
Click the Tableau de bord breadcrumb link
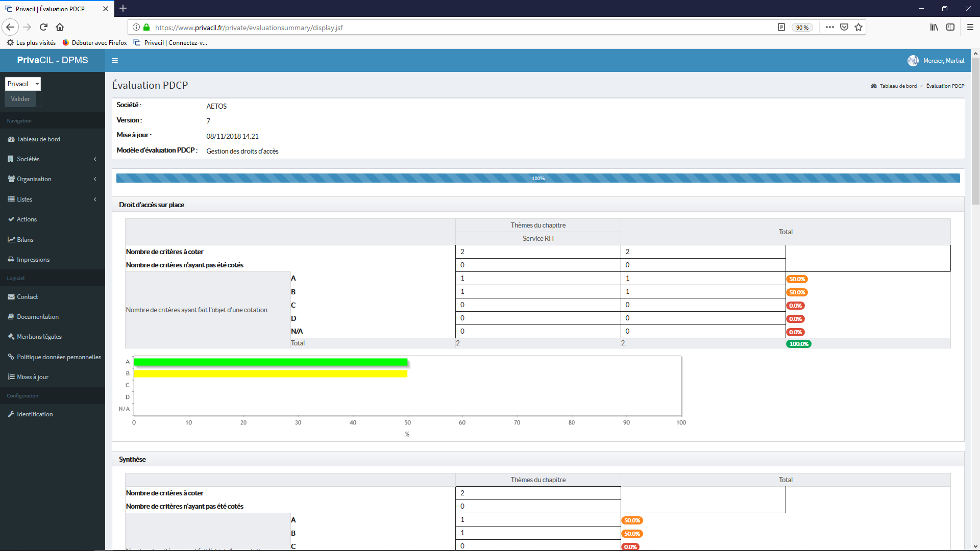(x=898, y=85)
